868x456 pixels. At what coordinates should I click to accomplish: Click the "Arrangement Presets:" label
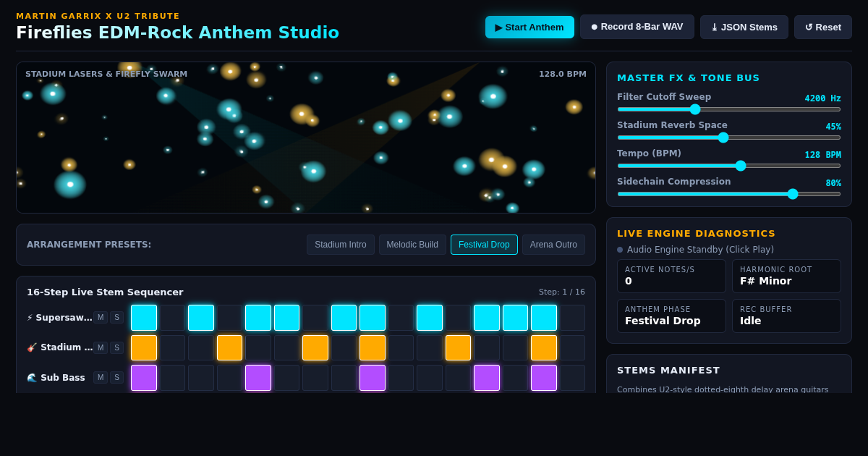(x=89, y=245)
